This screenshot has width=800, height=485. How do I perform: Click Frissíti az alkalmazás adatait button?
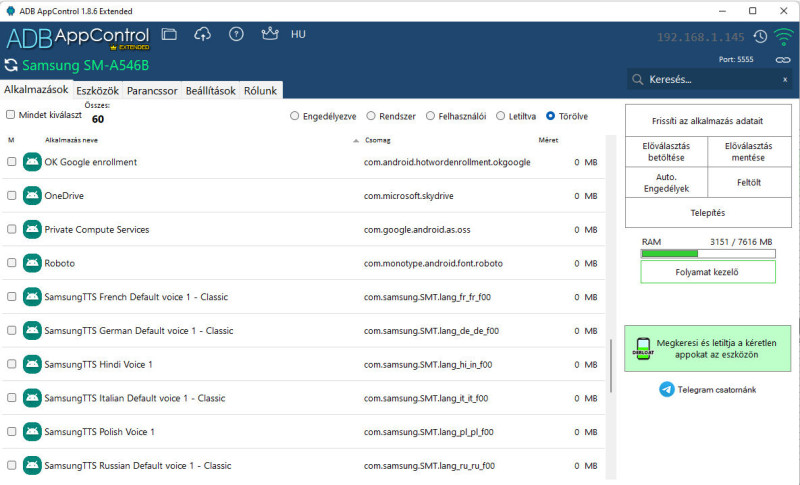pos(708,121)
